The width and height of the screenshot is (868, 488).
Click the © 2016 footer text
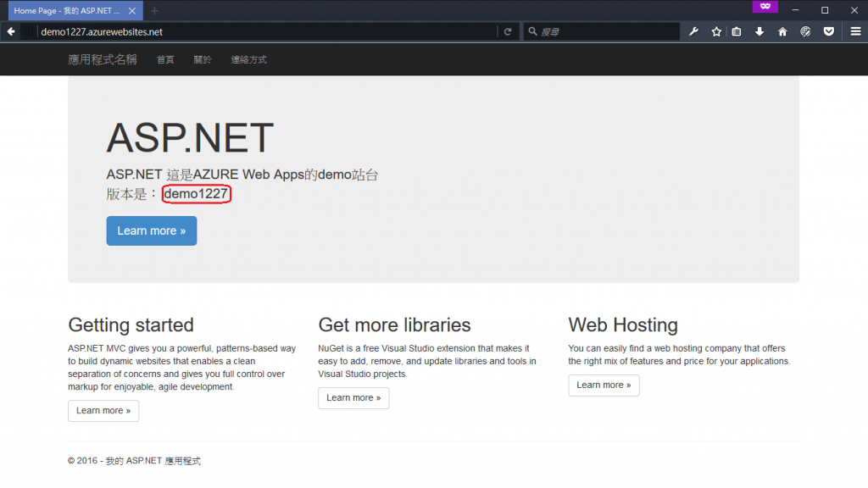(x=135, y=461)
